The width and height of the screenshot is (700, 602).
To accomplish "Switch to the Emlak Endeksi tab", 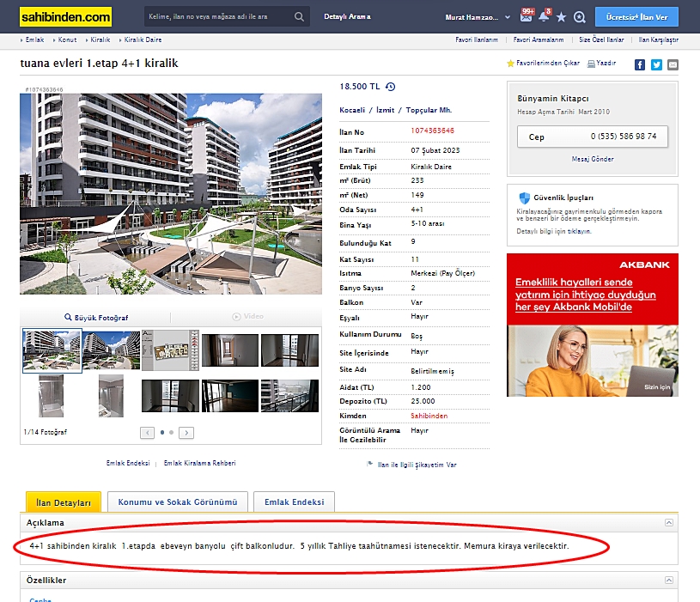I will pyautogui.click(x=295, y=502).
